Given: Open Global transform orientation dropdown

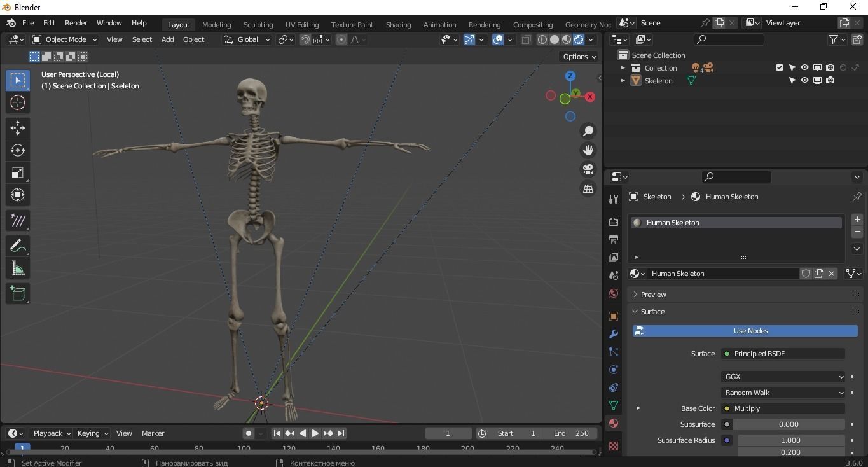Looking at the screenshot, I should [x=247, y=39].
